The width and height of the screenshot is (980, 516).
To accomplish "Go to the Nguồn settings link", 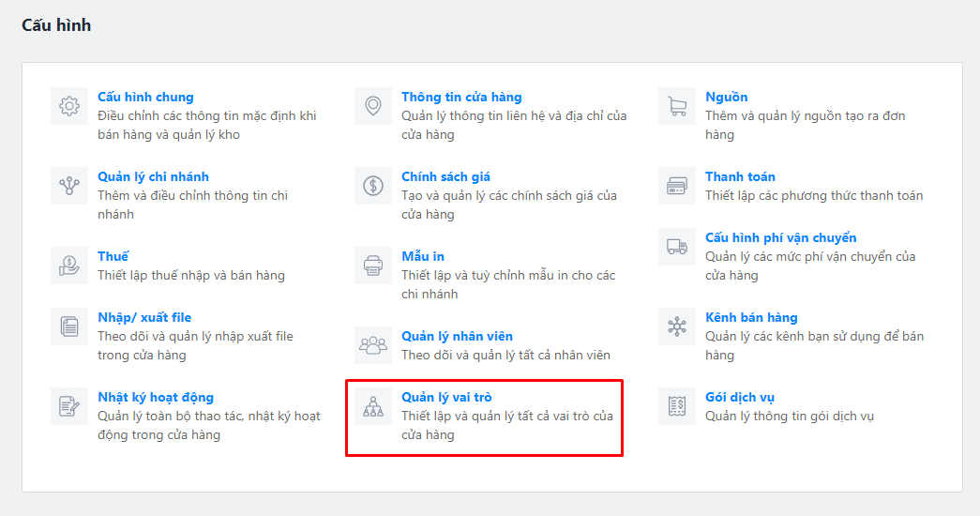I will (x=726, y=97).
